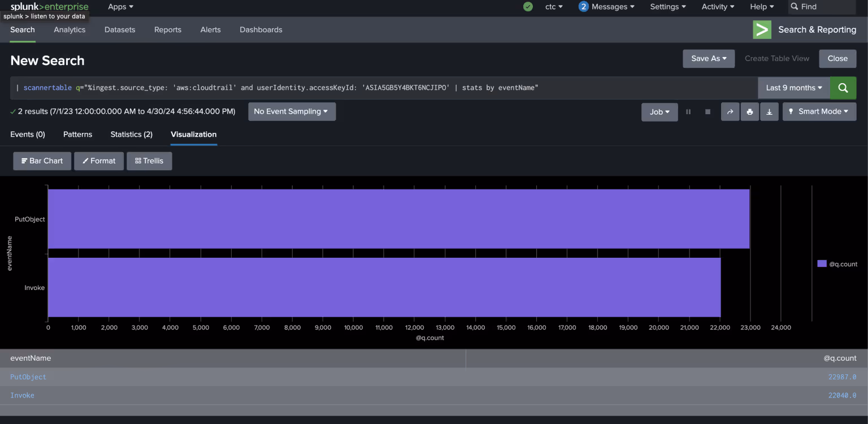The height and width of the screenshot is (424, 868).
Task: Click the green search magnifier button
Action: 843,88
